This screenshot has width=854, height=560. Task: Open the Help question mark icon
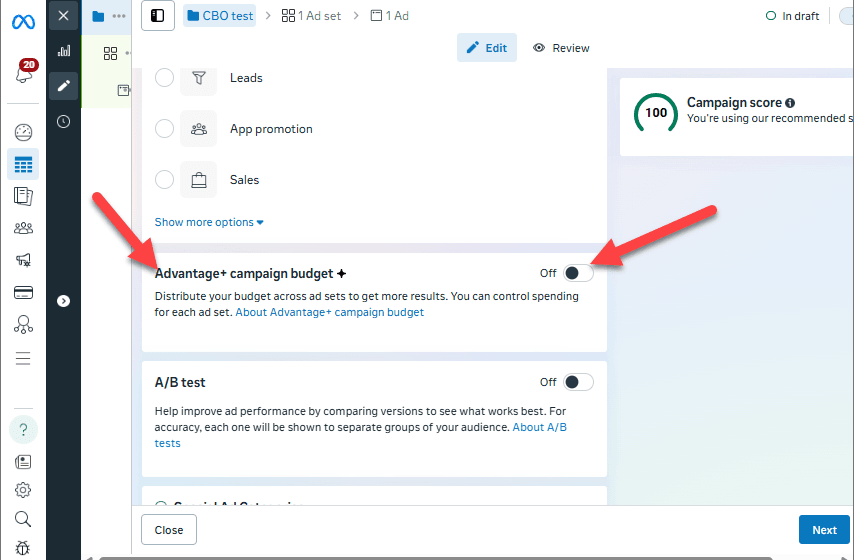coord(23,430)
